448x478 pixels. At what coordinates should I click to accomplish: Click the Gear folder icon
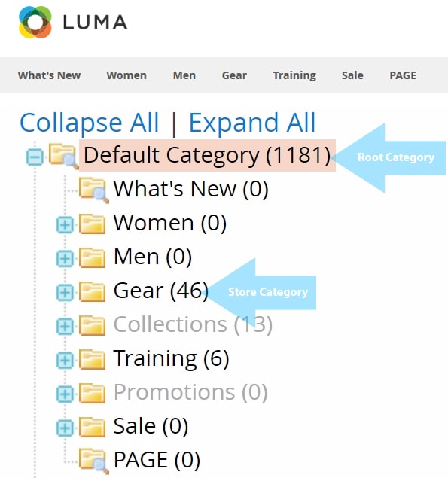point(92,292)
